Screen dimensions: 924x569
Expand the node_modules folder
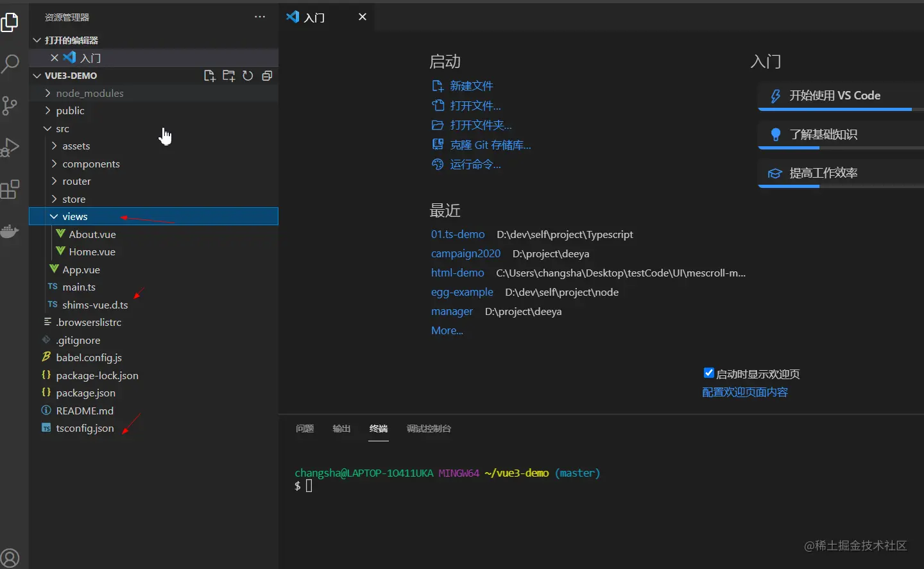coord(154,93)
